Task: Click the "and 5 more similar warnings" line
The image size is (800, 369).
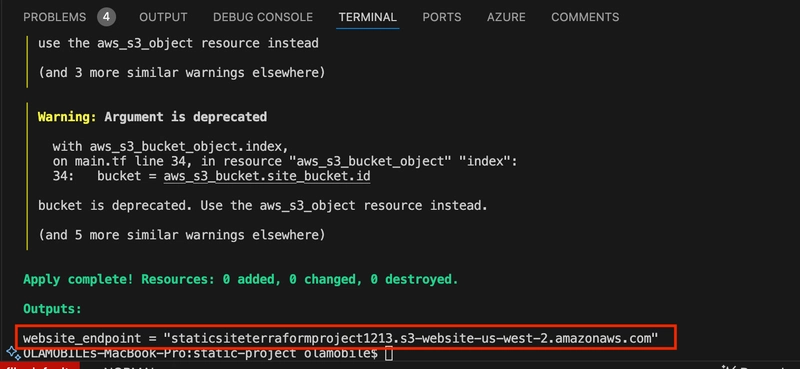Action: point(182,235)
